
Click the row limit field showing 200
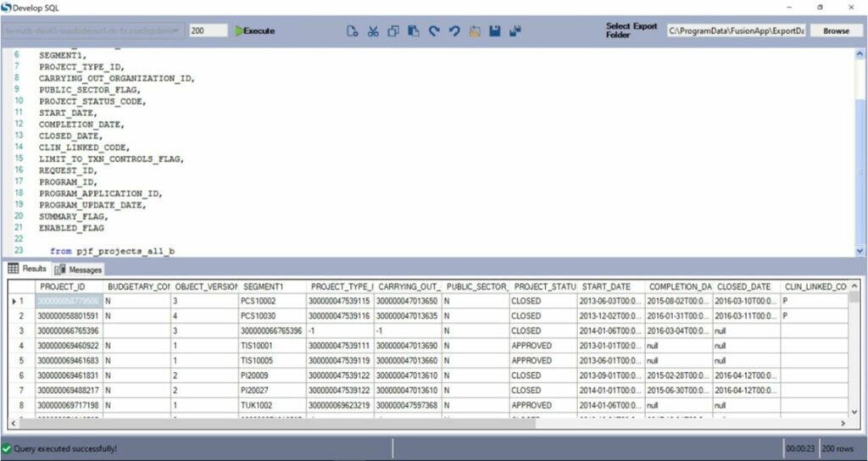[x=208, y=31]
